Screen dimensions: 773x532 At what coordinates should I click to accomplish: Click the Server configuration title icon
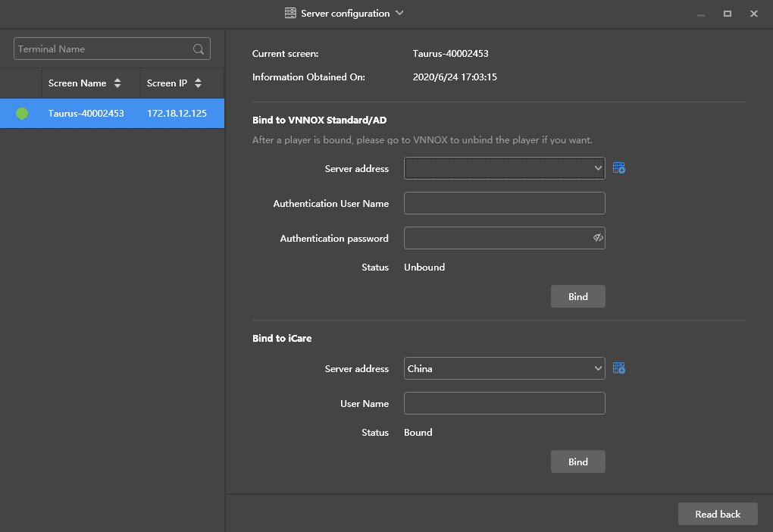290,14
